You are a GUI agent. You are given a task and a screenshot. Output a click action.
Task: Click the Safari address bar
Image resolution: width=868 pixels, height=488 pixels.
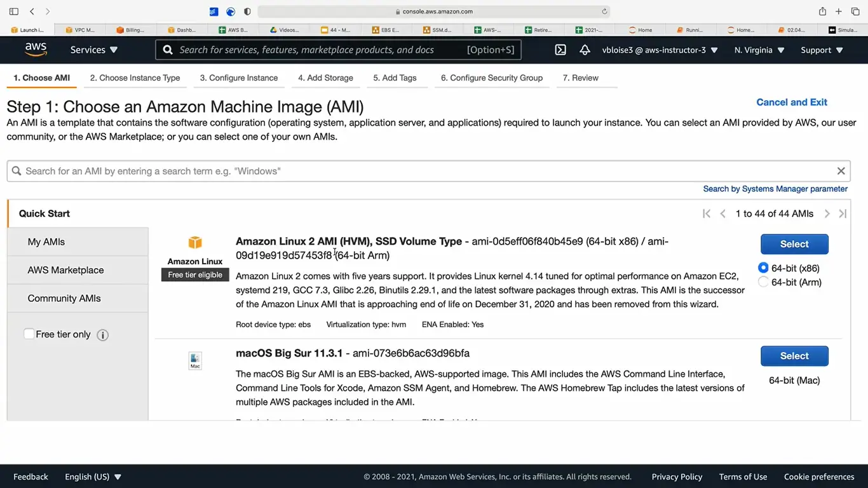[x=434, y=11]
